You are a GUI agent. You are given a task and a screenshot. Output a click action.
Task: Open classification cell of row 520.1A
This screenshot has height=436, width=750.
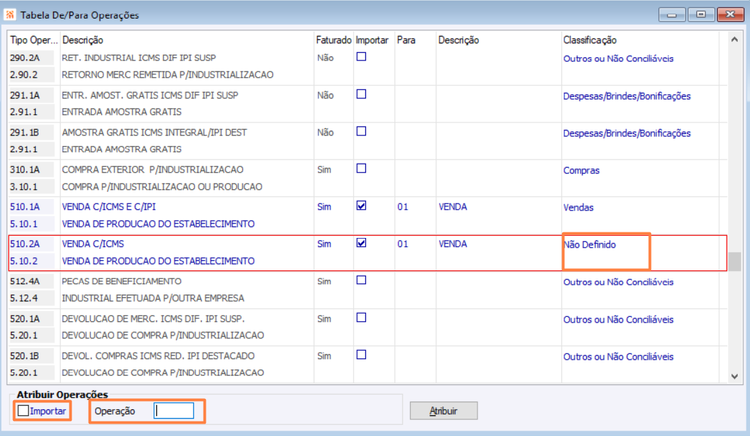(x=618, y=319)
